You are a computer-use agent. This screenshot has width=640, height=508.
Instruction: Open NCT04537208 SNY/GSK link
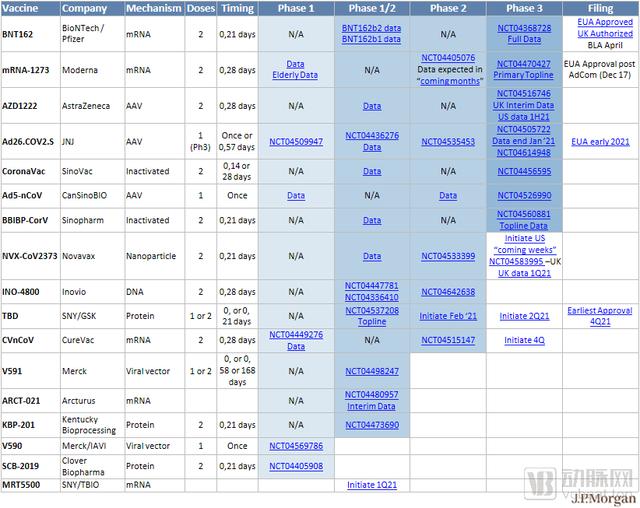372,311
